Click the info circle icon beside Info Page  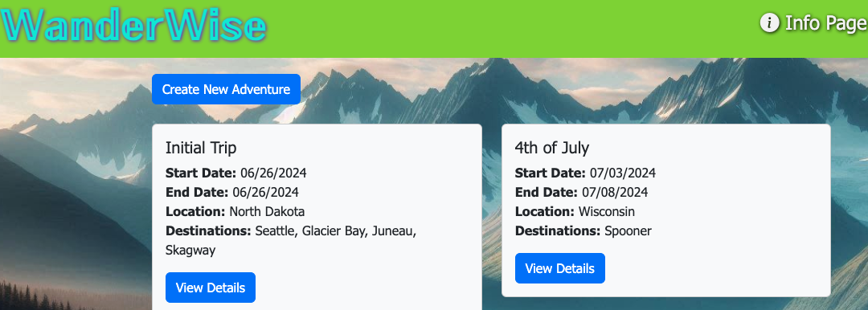(x=769, y=23)
